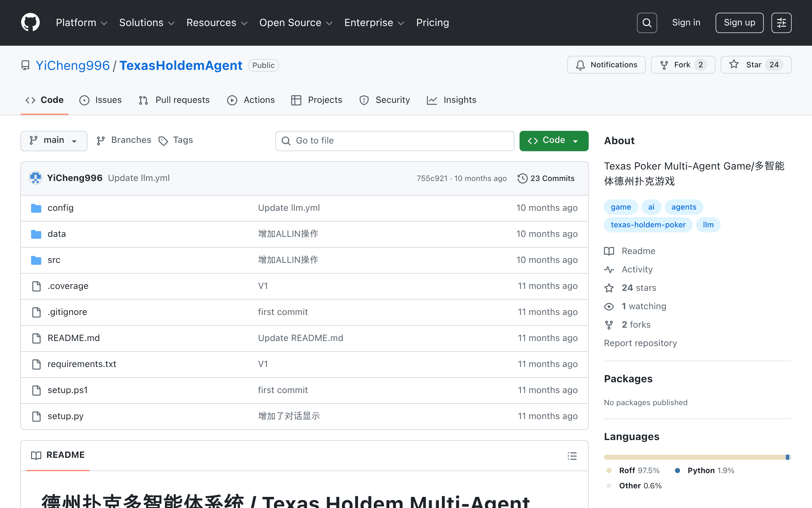
Task: Expand the Enterprise menu
Action: [374, 23]
